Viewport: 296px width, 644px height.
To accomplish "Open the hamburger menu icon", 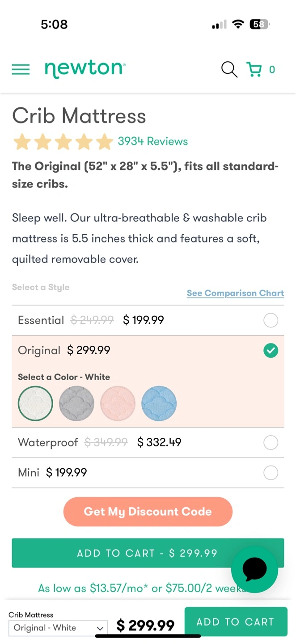I will [21, 69].
